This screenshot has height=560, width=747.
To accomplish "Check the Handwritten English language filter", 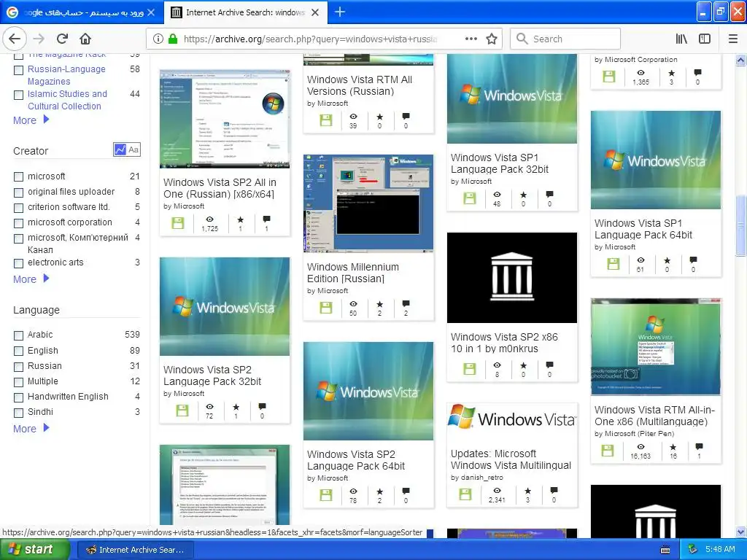I will click(x=18, y=397).
